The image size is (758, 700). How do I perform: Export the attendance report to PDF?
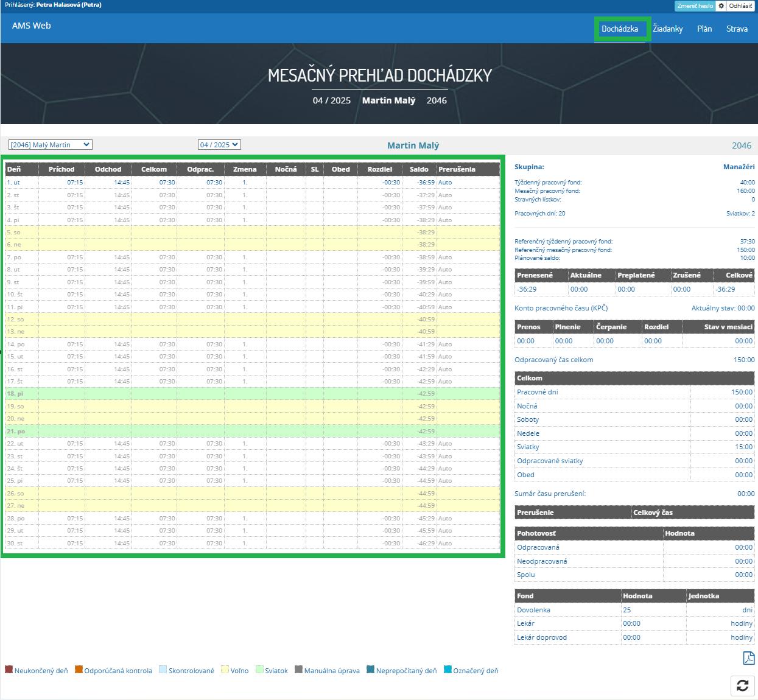(x=748, y=658)
